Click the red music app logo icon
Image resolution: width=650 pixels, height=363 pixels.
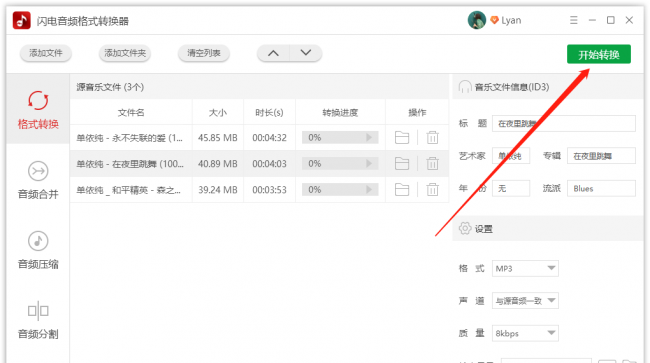22,20
